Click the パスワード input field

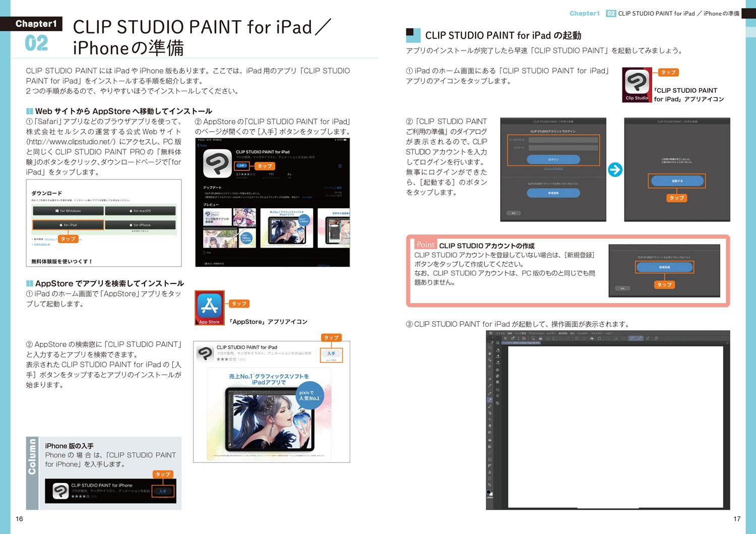click(563, 148)
